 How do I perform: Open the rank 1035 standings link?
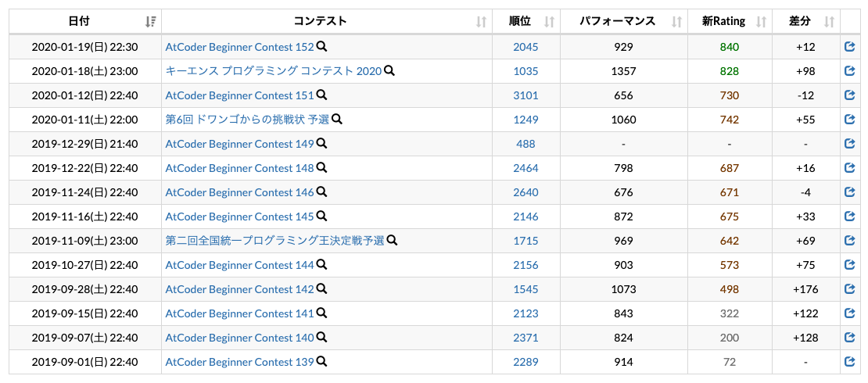[525, 71]
